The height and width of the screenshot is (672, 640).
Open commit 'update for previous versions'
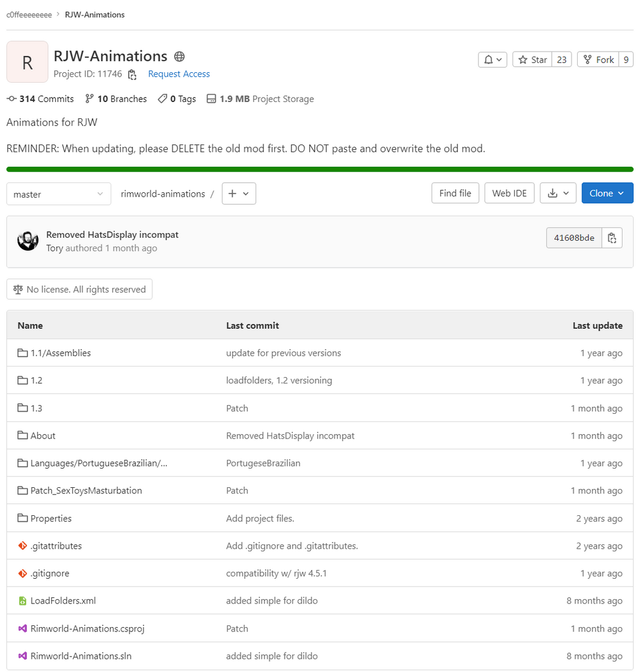tap(284, 353)
